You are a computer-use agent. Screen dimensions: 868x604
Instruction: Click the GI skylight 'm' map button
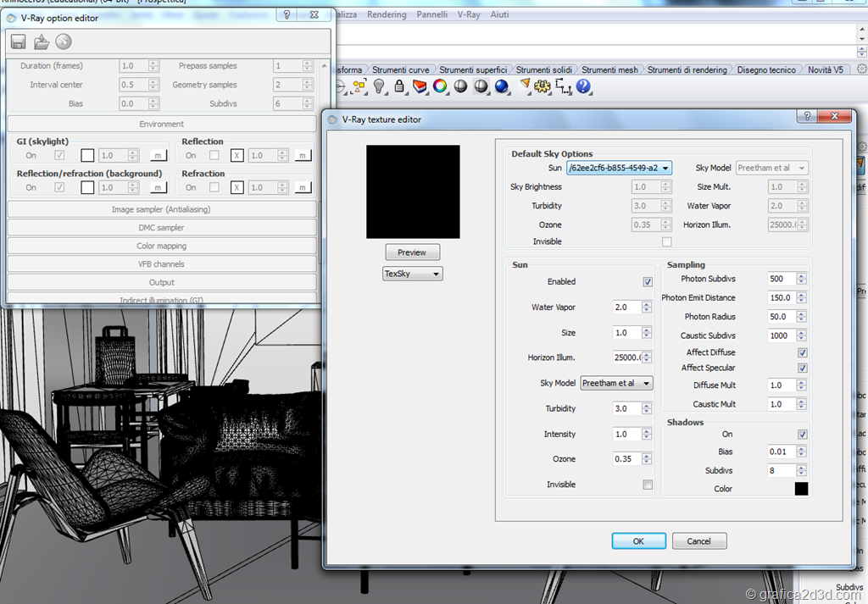(x=158, y=156)
